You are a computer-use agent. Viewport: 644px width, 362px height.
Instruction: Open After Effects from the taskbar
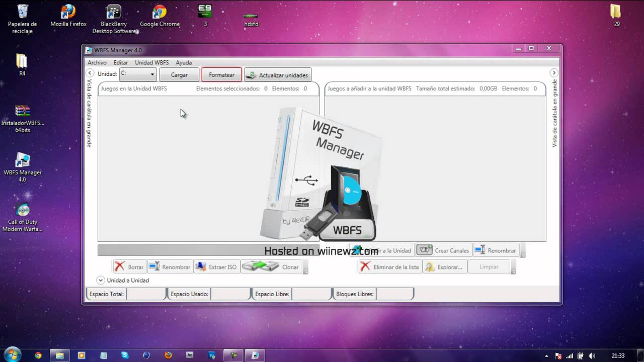190,355
